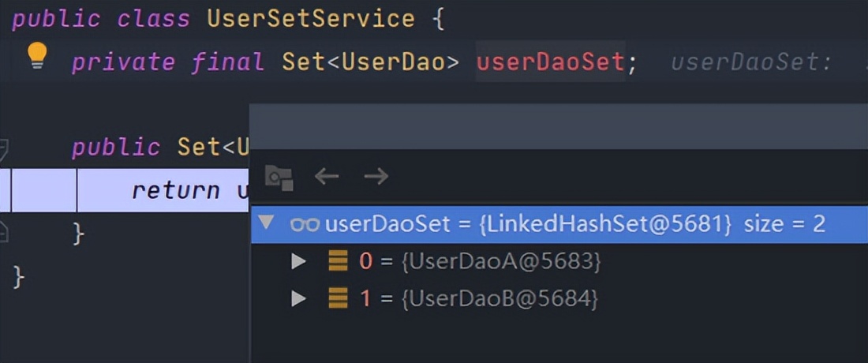Screen dimensions: 868x363
Task: Click the UserSetService class name
Action: [311, 19]
